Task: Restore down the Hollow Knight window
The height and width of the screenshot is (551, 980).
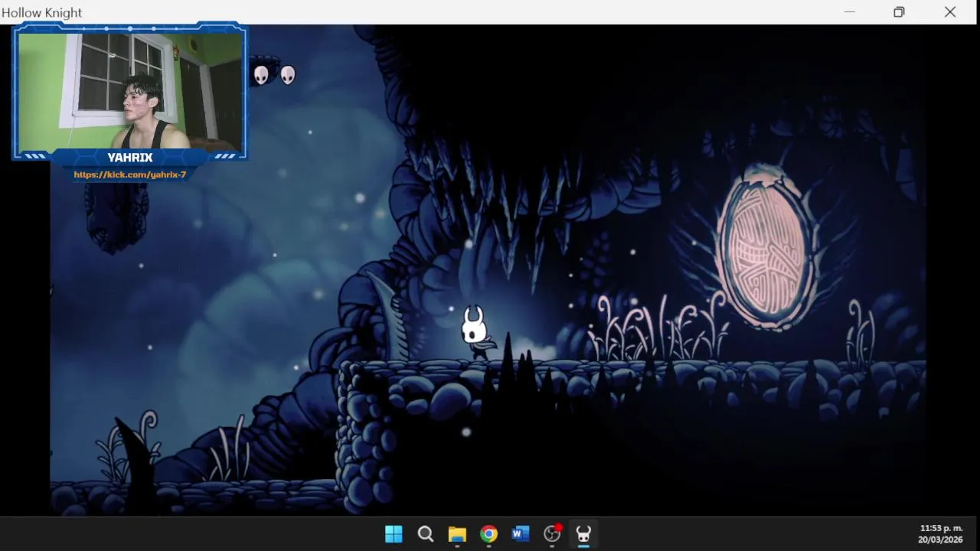Action: [899, 12]
